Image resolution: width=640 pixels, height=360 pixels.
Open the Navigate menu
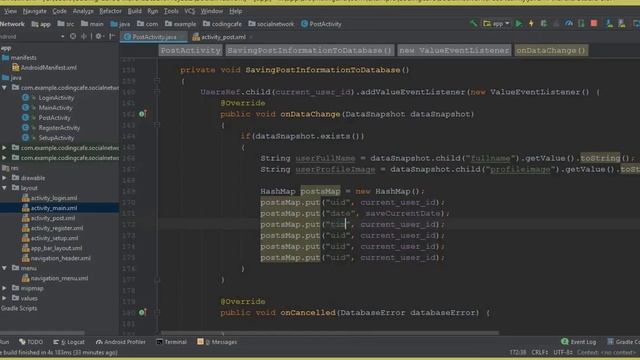(x=35, y=11)
